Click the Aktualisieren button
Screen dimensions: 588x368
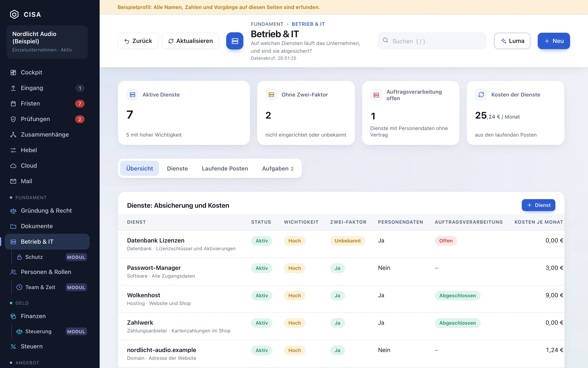pos(190,41)
